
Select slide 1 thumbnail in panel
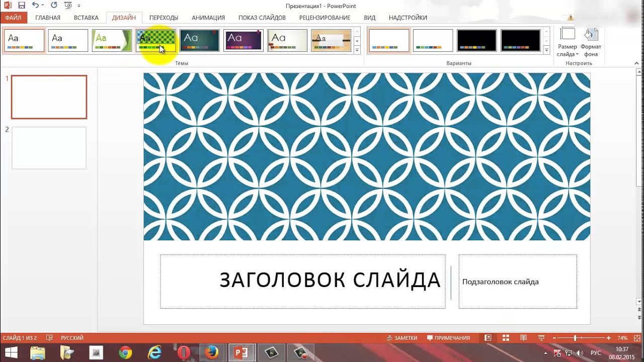click(x=49, y=97)
